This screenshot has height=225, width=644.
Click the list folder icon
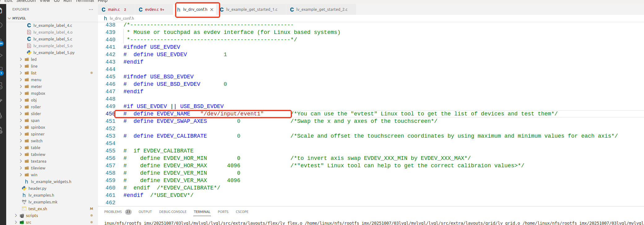click(27, 73)
